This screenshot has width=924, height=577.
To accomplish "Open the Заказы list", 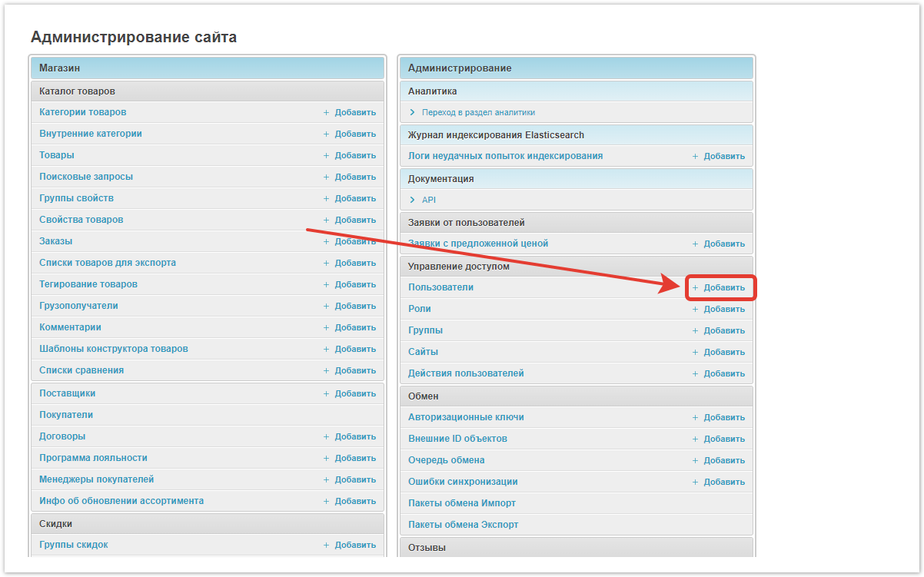I will pyautogui.click(x=55, y=241).
